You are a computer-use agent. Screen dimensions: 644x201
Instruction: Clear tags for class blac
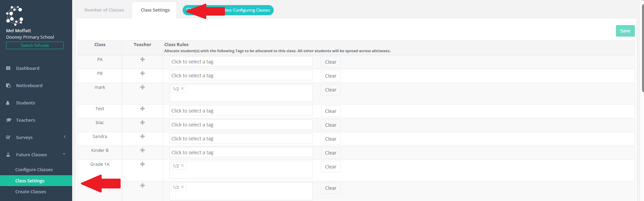pos(331,125)
